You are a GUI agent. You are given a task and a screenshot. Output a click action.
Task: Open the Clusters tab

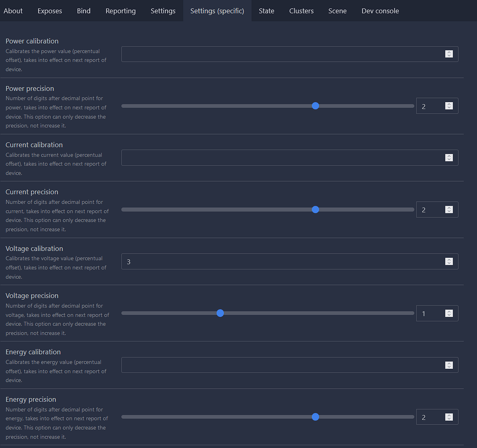pos(301,10)
